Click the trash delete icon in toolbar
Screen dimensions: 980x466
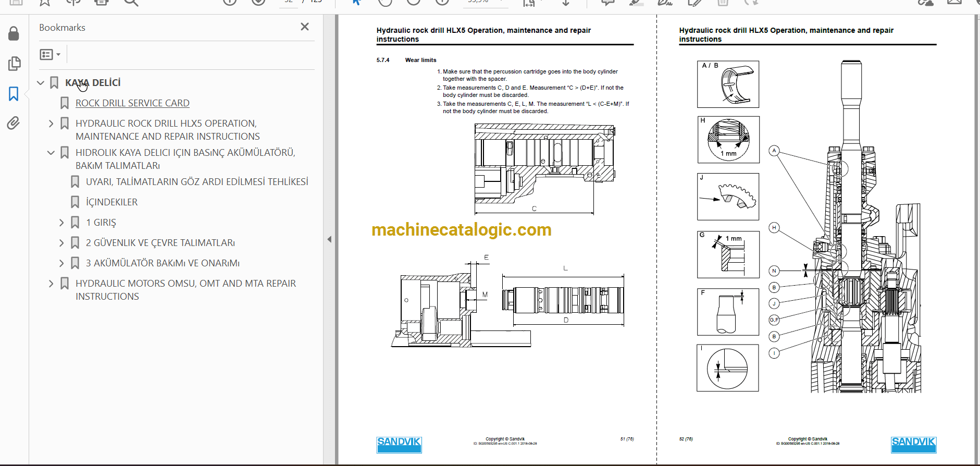723,3
